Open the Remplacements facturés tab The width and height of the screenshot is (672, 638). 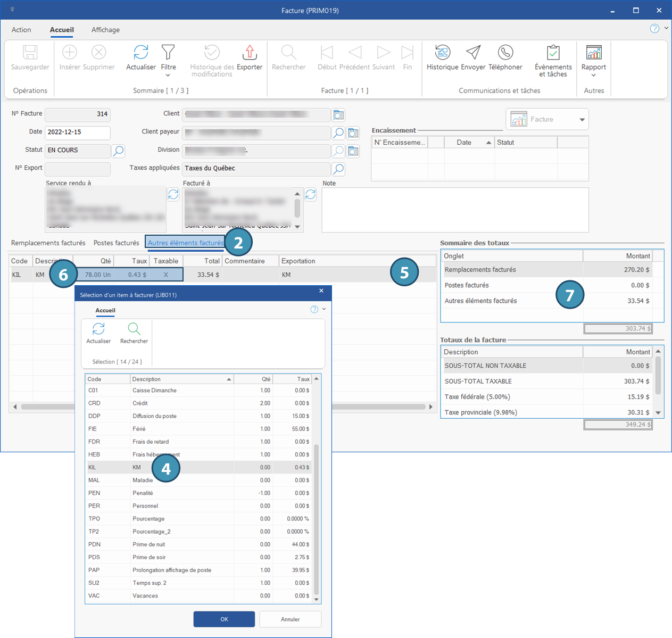click(48, 243)
